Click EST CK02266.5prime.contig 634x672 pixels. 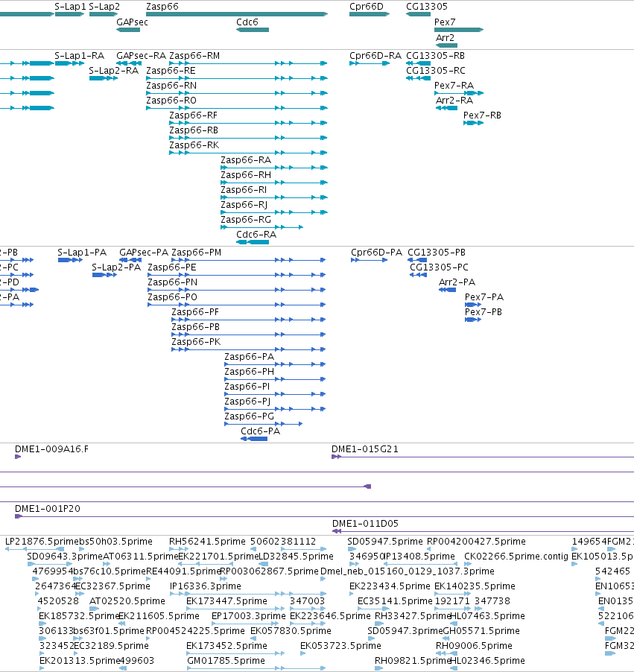516,557
